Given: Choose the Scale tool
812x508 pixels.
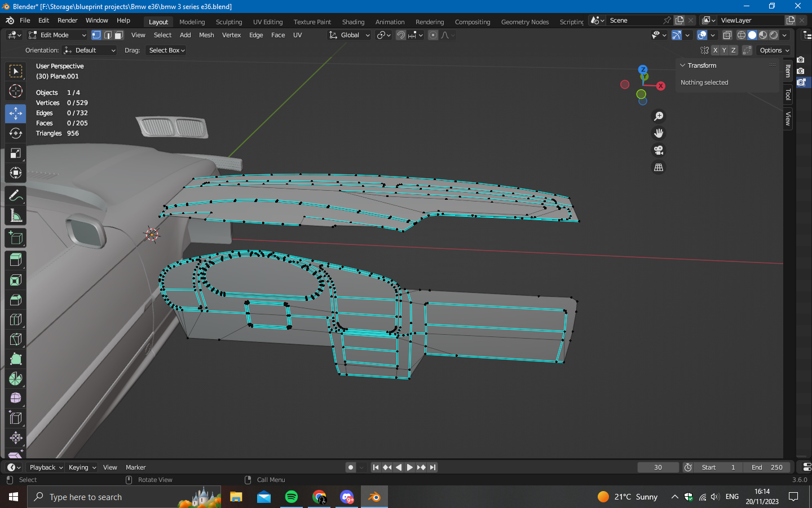Looking at the screenshot, I should [16, 153].
